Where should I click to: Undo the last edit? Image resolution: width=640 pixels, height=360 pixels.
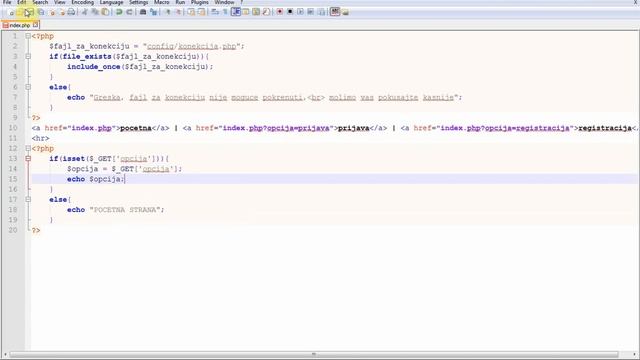pyautogui.click(x=119, y=12)
